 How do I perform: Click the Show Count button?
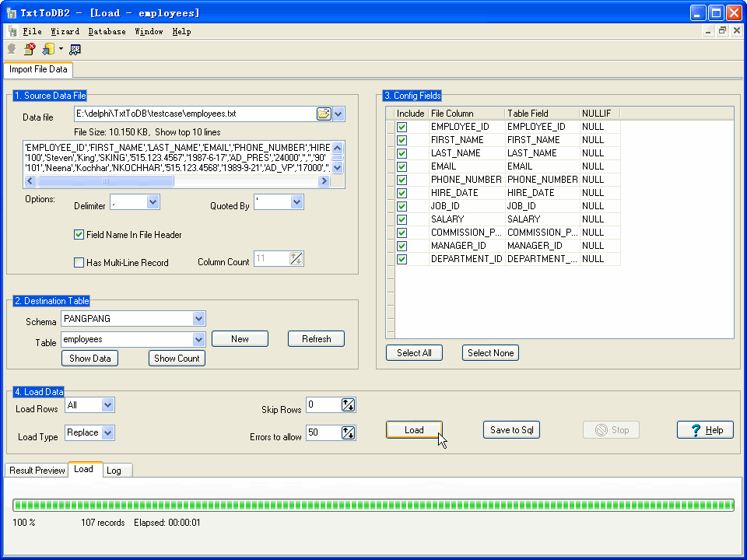(x=177, y=359)
